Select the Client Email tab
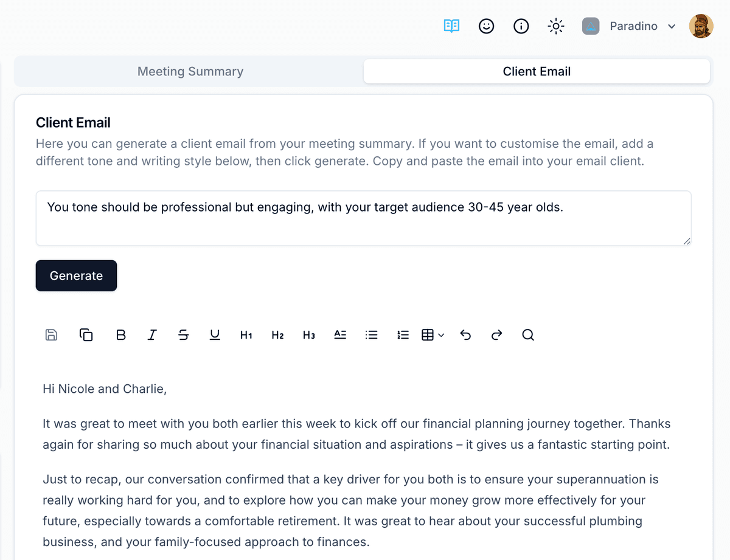Image resolution: width=730 pixels, height=560 pixels. point(537,71)
